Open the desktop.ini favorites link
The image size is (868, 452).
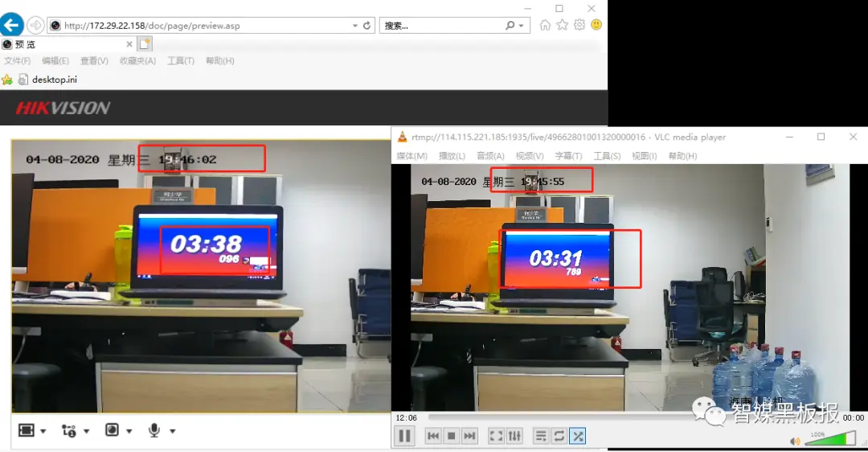(47, 80)
